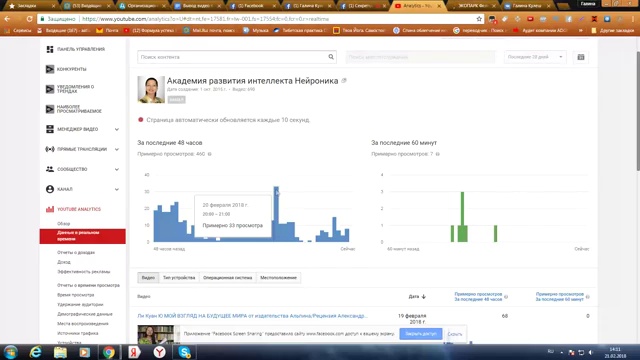Click the info icon beside 48-hour views
Image resolution: width=640 pixels, height=360 pixels.
coord(209,154)
